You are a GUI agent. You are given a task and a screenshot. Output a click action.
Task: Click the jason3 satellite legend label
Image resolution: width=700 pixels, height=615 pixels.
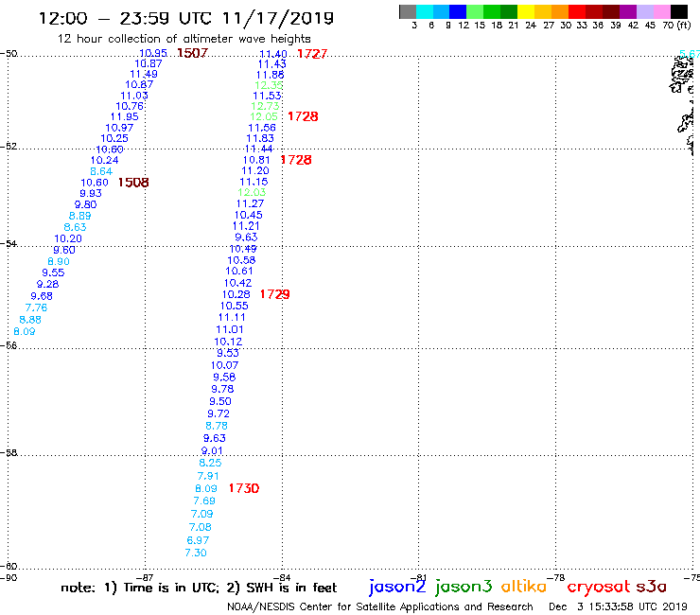click(x=464, y=588)
